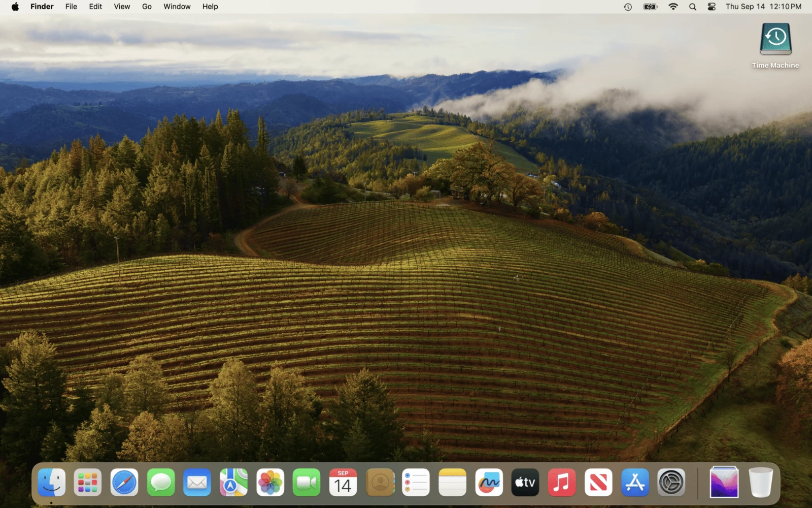Open Control Center from the menu bar
This screenshot has width=812, height=508.
coord(711,7)
